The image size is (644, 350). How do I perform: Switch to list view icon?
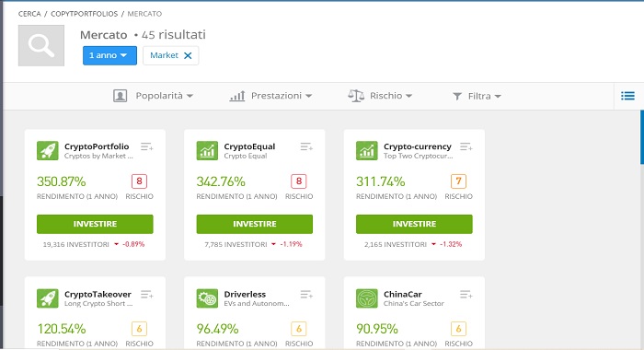click(x=627, y=96)
